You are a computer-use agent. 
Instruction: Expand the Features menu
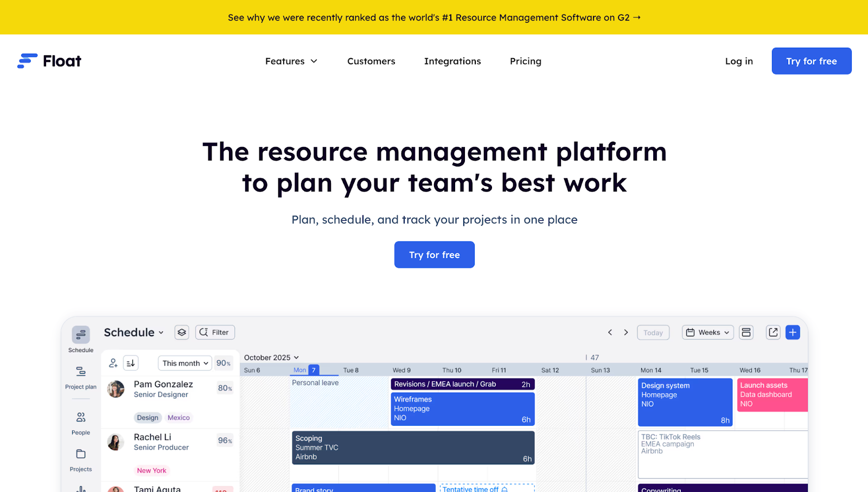[x=291, y=61]
